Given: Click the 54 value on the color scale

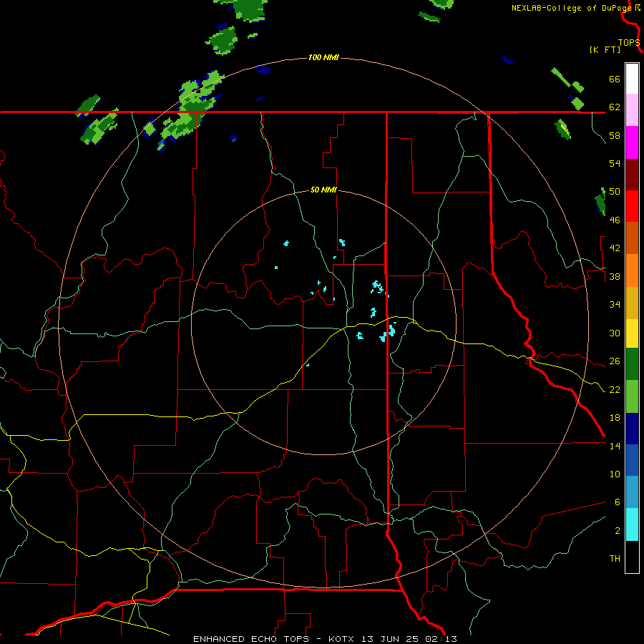Looking at the screenshot, I should coord(615,163).
